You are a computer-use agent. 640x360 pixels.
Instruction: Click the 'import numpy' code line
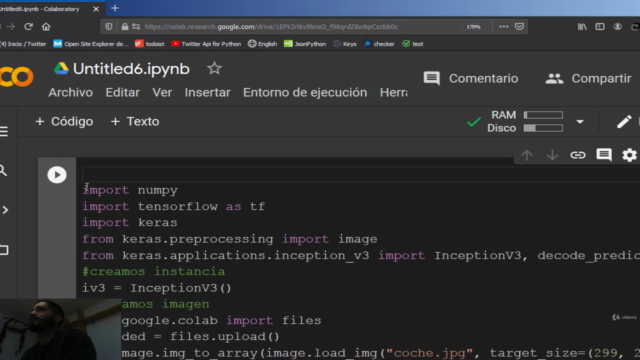point(130,190)
